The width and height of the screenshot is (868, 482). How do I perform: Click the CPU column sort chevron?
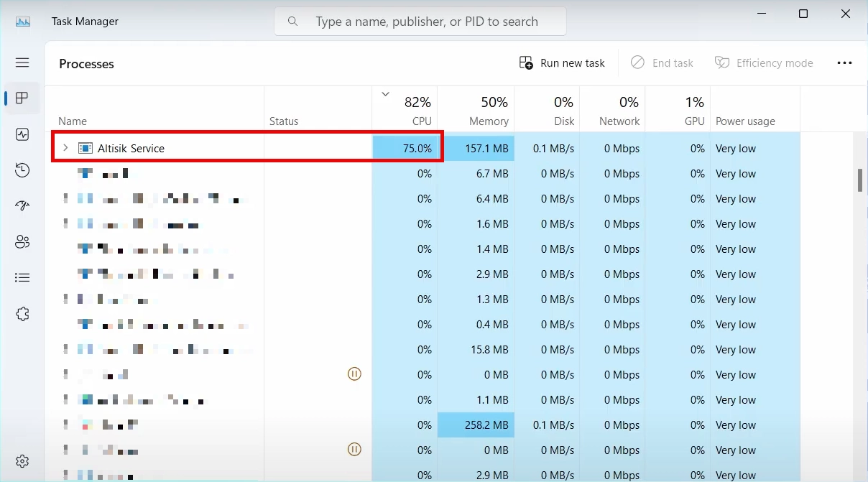[x=385, y=93]
